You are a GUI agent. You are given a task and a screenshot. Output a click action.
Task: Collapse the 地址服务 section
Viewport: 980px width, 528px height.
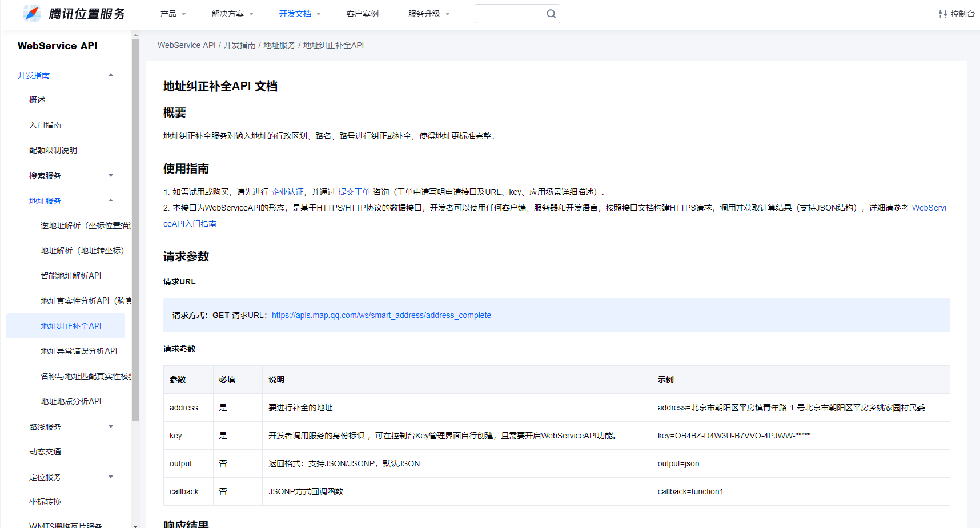tap(110, 200)
